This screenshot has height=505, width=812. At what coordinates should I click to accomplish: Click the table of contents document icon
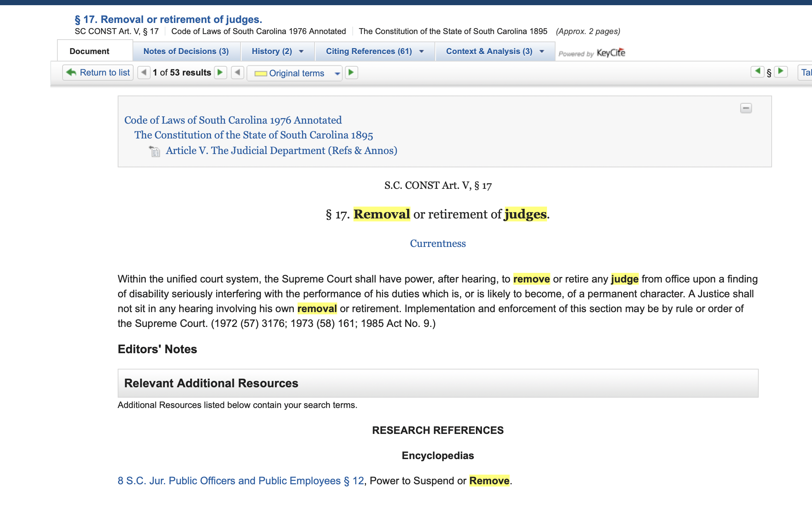pos(155,151)
